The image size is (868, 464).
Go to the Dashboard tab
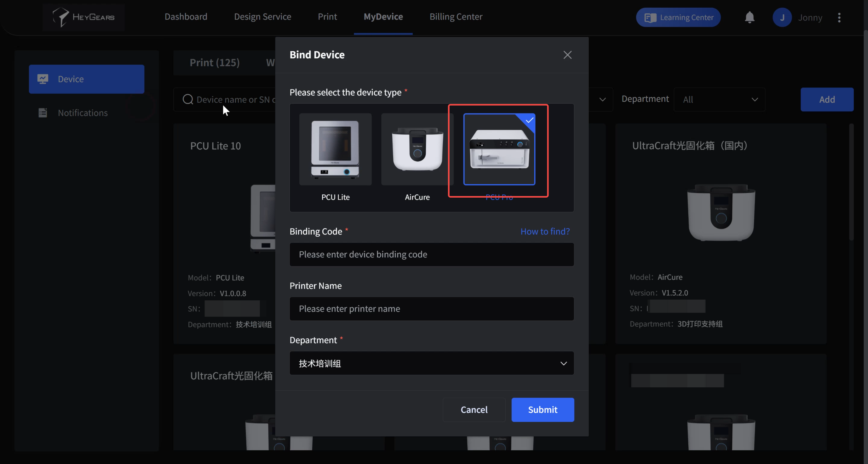click(x=186, y=17)
